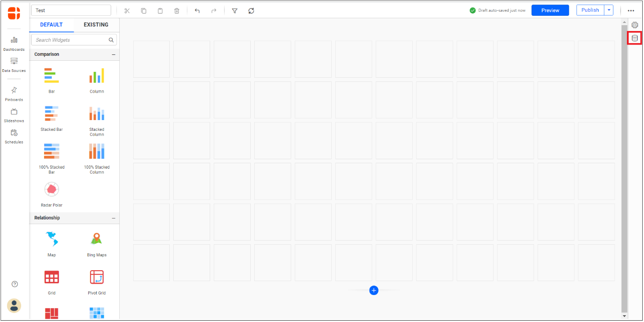This screenshot has height=322, width=644.
Task: Click the help question mark icon
Action: (14, 284)
